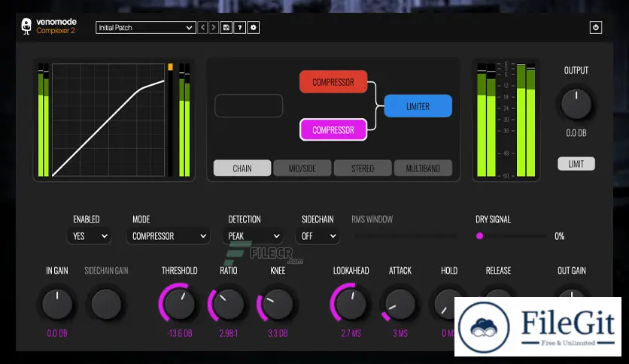Click the RMS Window slider track
Viewport: 629px width, 364px height.
click(x=405, y=236)
